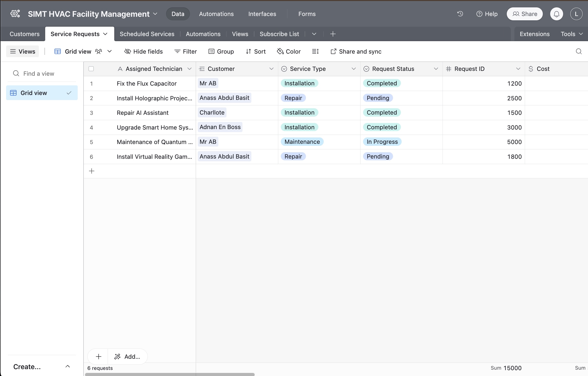Click the Find a view field

[39, 73]
